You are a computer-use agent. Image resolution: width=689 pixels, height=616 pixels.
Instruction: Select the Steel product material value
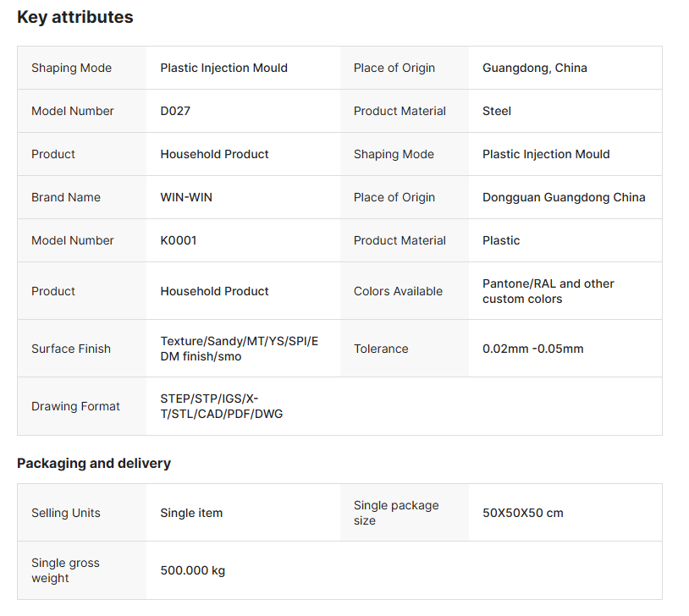tap(497, 111)
